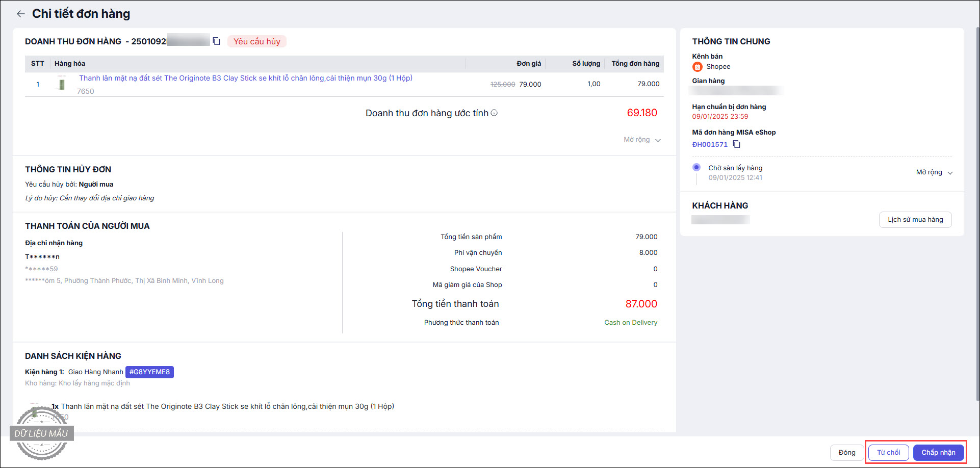Click the page vertical scrollbar
980x468 pixels.
(x=976, y=204)
